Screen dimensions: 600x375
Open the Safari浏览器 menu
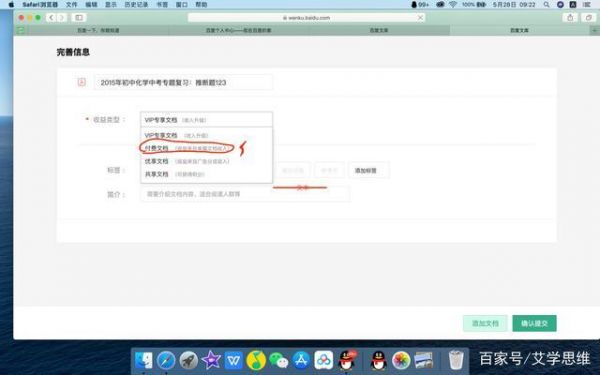(x=40, y=5)
